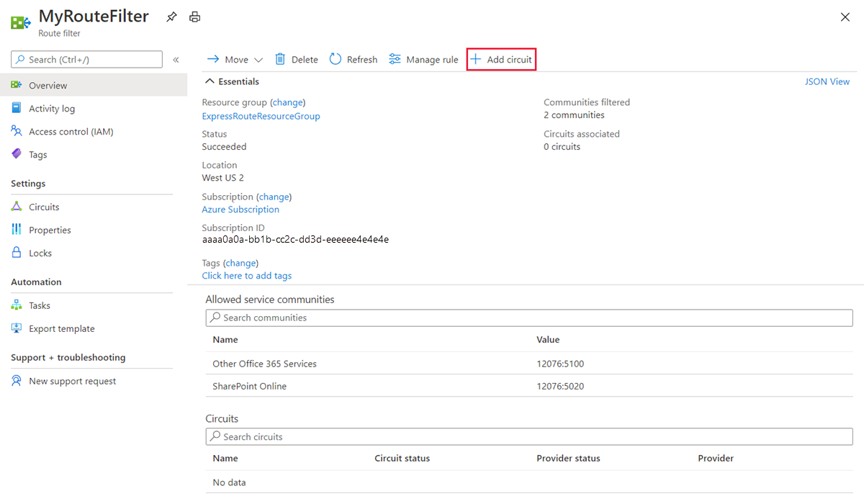
Task: Open ExpressRouteResourceGroup
Action: click(x=261, y=116)
